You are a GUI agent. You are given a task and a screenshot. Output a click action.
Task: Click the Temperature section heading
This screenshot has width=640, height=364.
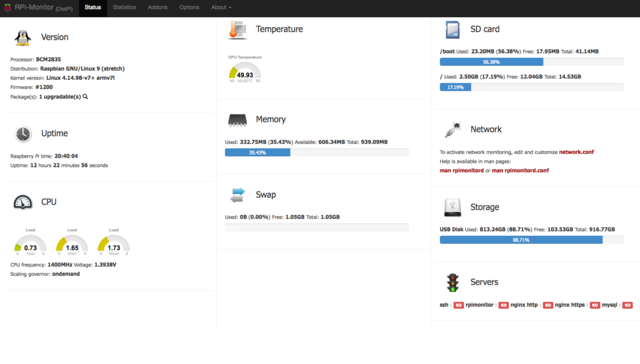(x=279, y=29)
